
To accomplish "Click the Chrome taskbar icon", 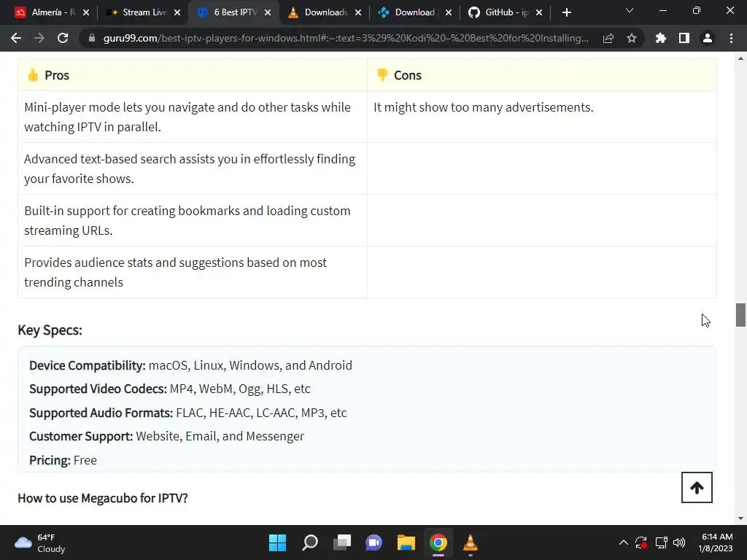I will coord(438,542).
